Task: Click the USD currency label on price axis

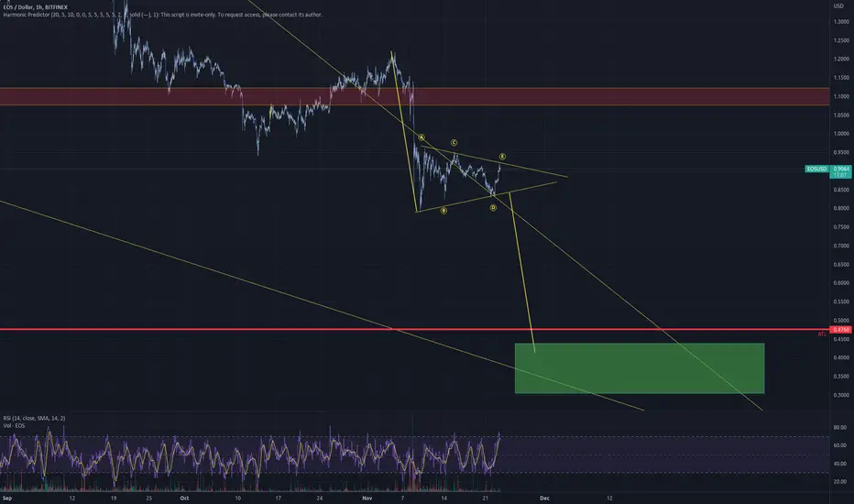Action: [838, 5]
